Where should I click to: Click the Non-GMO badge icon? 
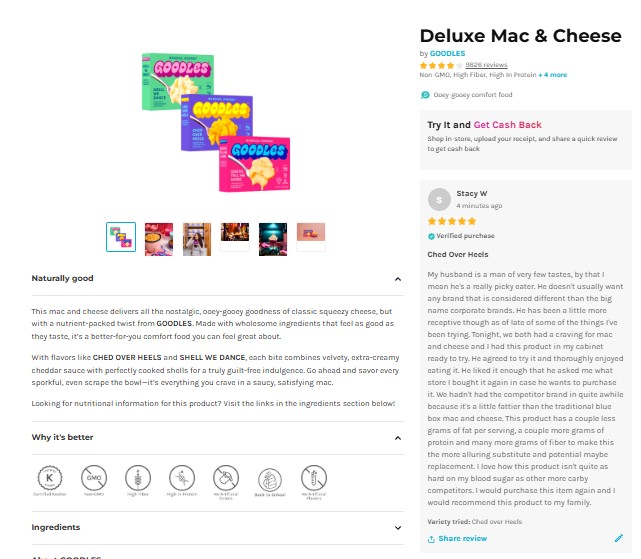tap(92, 478)
